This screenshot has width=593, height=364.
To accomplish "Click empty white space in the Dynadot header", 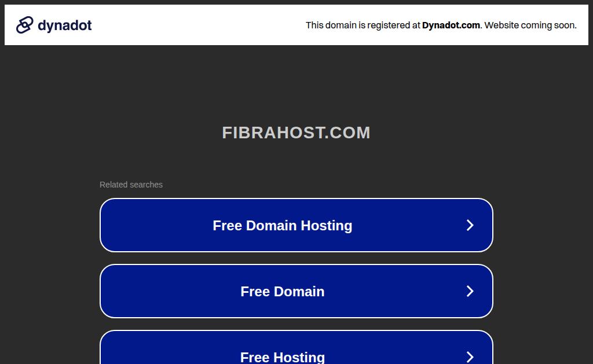I will (x=197, y=25).
